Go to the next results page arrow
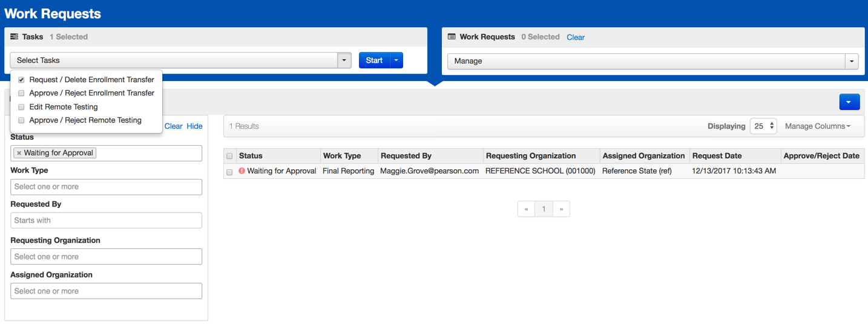The height and width of the screenshot is (324, 868). click(561, 209)
